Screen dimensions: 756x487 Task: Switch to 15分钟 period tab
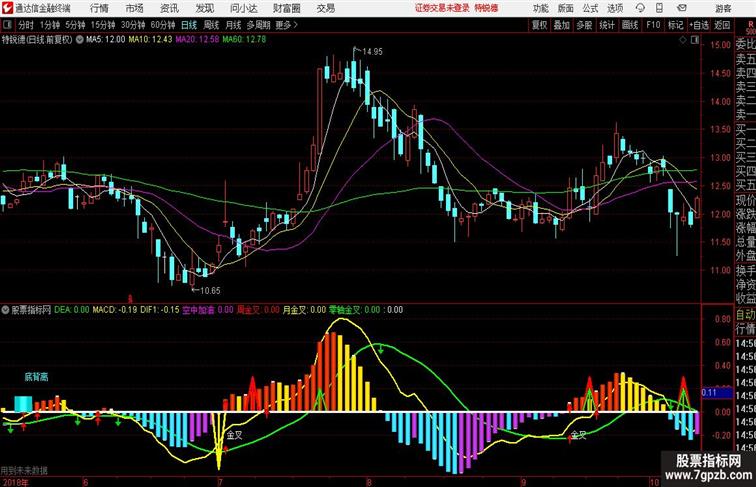(x=103, y=25)
